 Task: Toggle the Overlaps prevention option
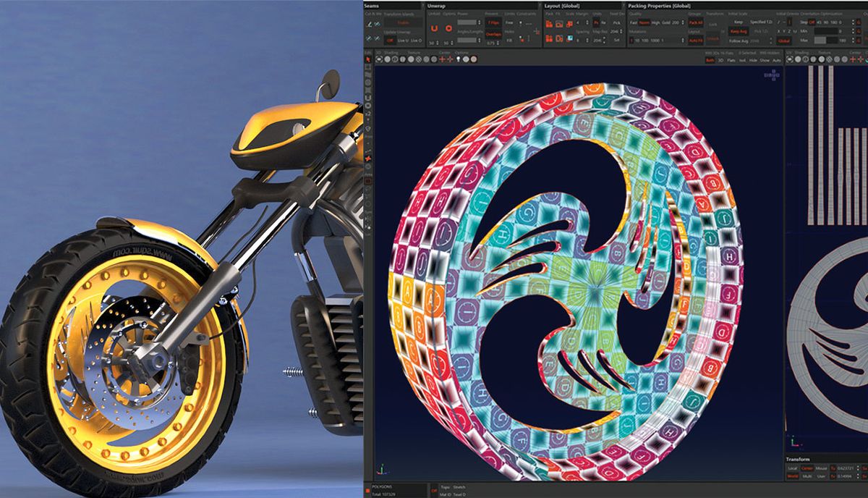tap(493, 34)
